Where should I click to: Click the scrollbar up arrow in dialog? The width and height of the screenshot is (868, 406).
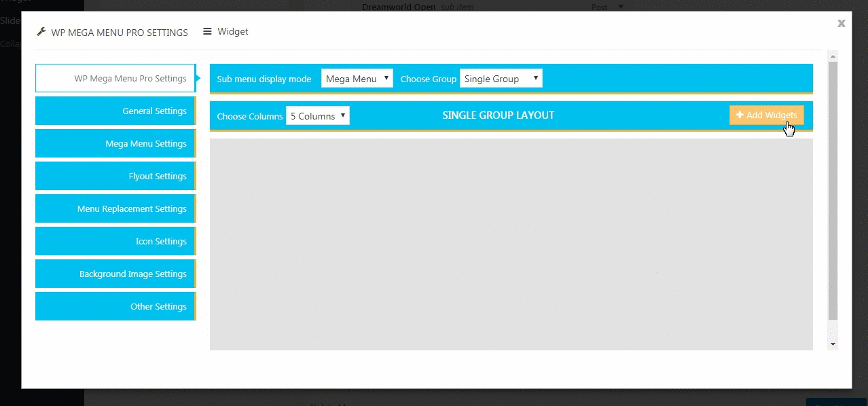[x=833, y=56]
